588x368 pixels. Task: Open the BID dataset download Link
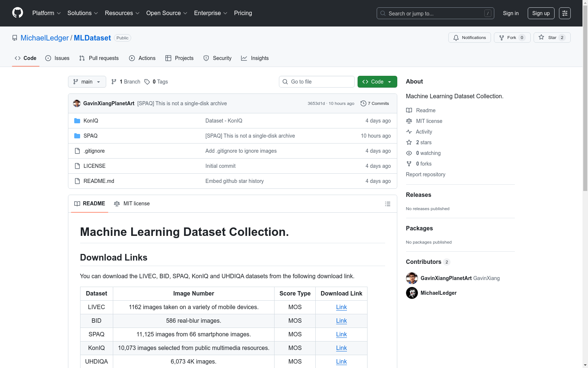tap(341, 321)
